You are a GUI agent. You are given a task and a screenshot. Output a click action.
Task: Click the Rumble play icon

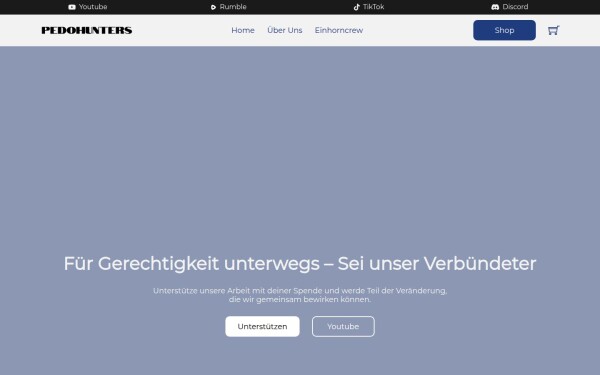click(x=214, y=7)
